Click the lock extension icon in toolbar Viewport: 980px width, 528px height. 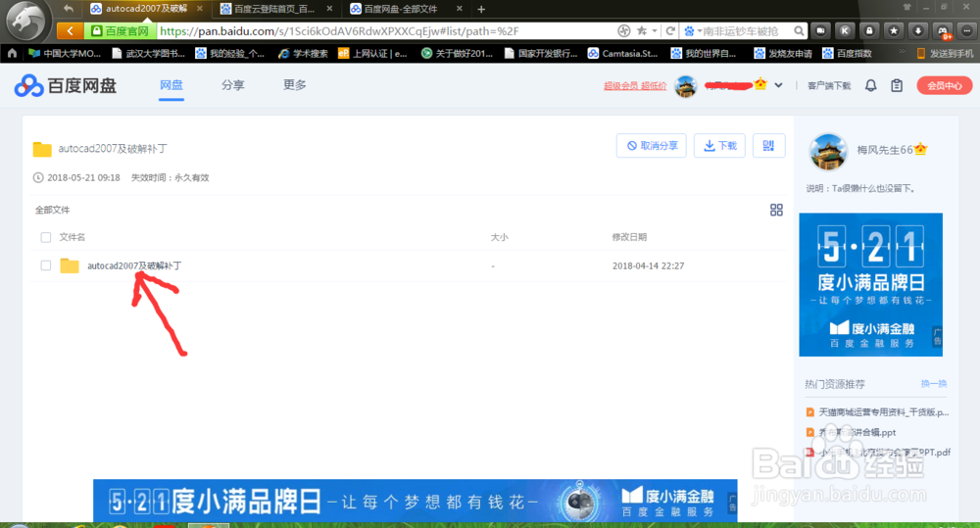pos(869,30)
